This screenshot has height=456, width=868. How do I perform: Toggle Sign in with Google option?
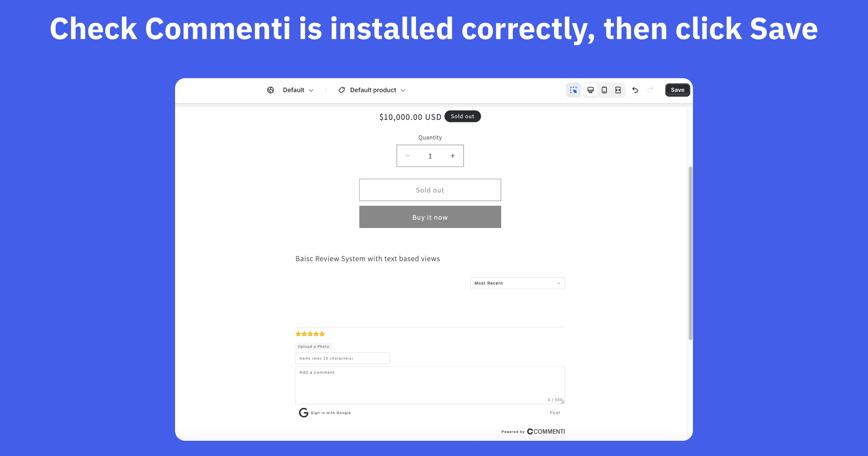click(x=325, y=412)
